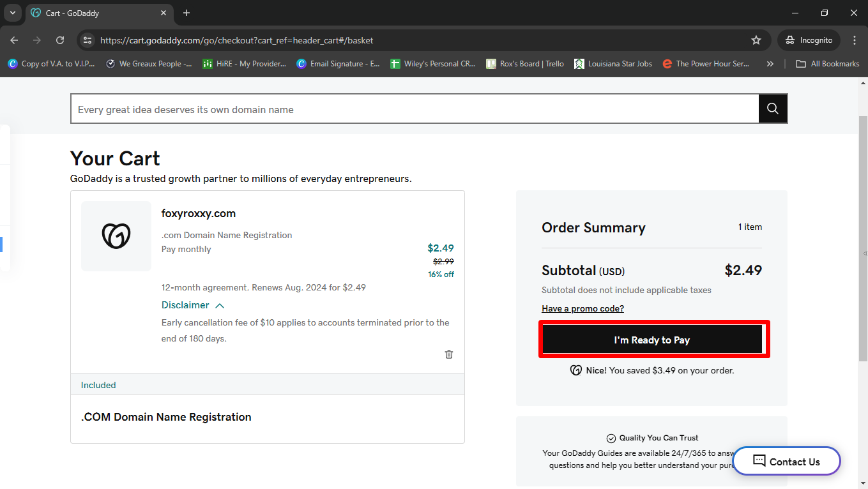Viewport: 868px width, 489px height.
Task: Click the '12-month agreement' renewal notice
Action: pos(264,287)
